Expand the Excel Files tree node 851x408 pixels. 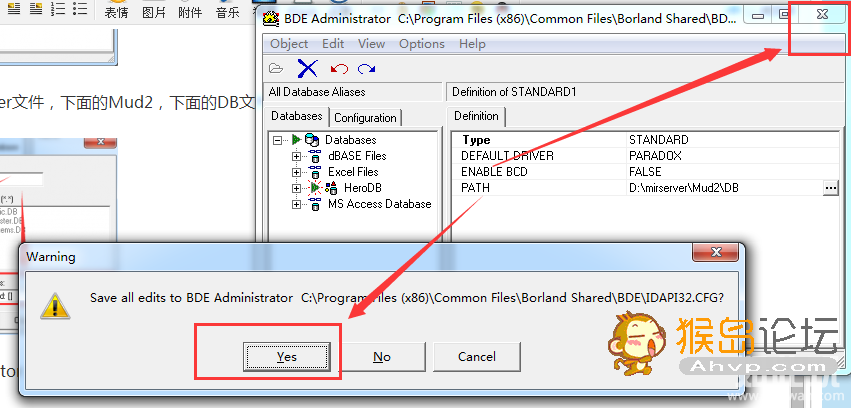point(296,173)
